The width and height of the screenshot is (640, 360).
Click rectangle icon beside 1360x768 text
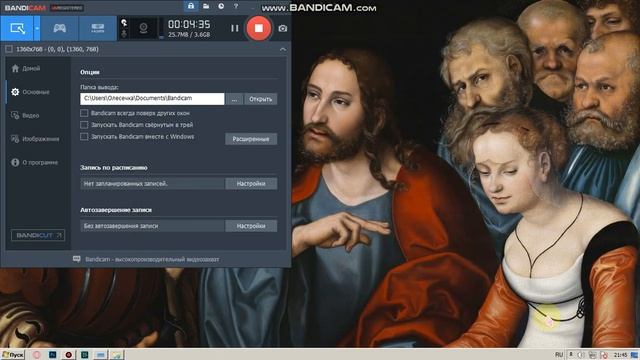pos(9,49)
